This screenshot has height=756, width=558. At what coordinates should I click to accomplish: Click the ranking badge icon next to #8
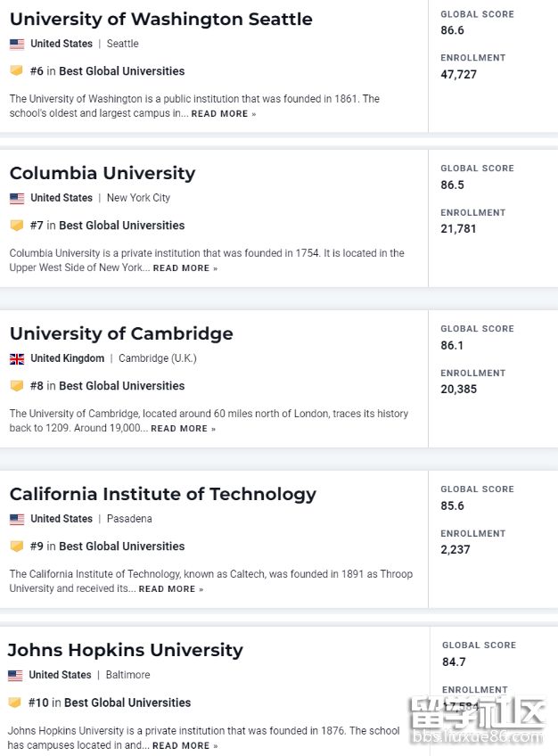16,385
